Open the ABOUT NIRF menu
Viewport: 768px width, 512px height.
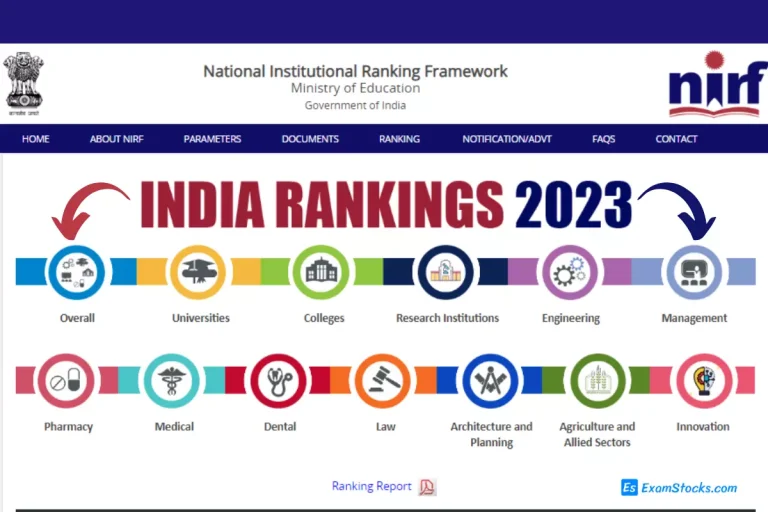click(x=117, y=139)
